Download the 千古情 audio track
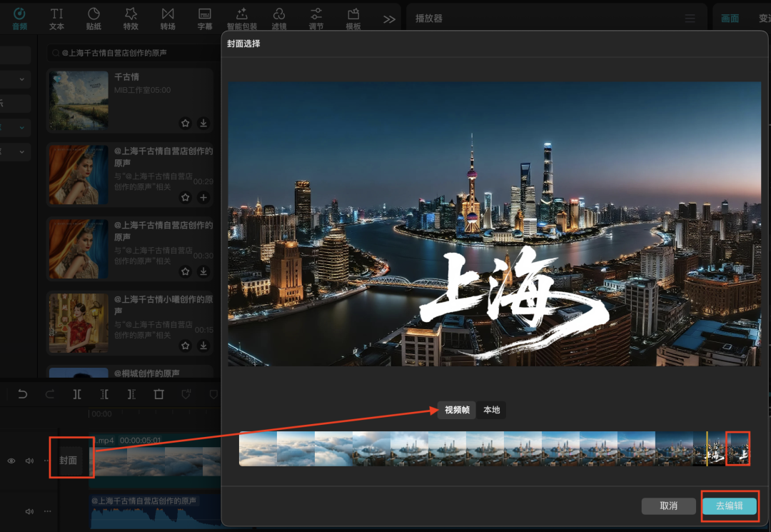 point(203,123)
